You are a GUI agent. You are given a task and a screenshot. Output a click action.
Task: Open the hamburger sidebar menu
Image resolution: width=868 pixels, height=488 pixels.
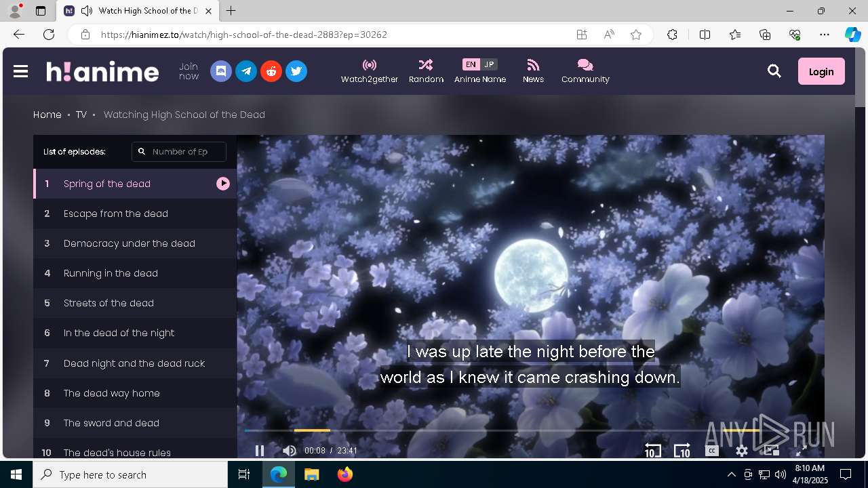21,71
